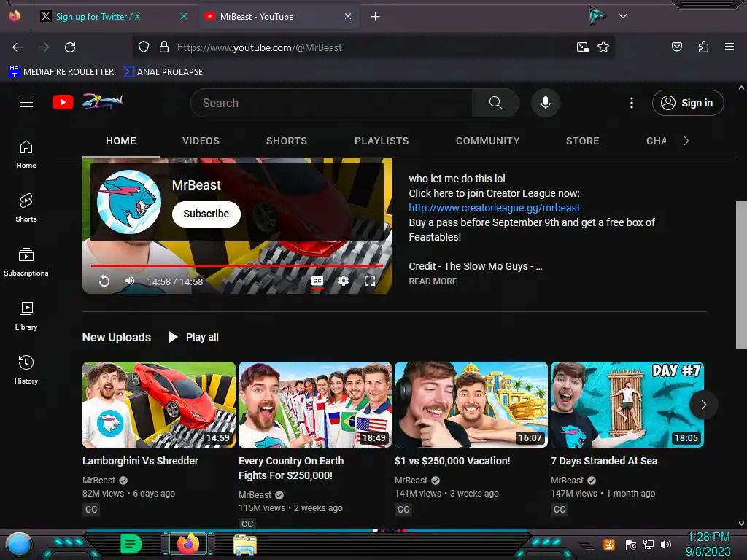Open the creatorleague.gg/mrbeast link
The height and width of the screenshot is (560, 747).
pyautogui.click(x=494, y=208)
